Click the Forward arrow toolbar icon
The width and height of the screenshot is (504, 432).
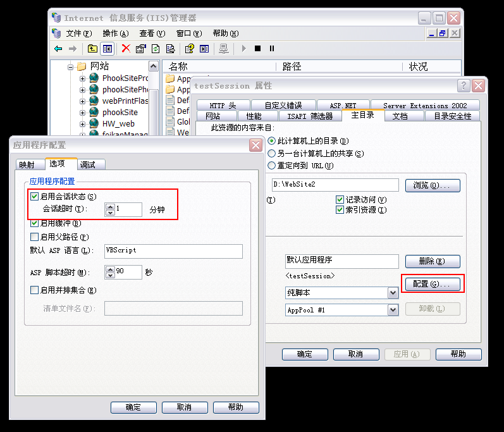(73, 49)
